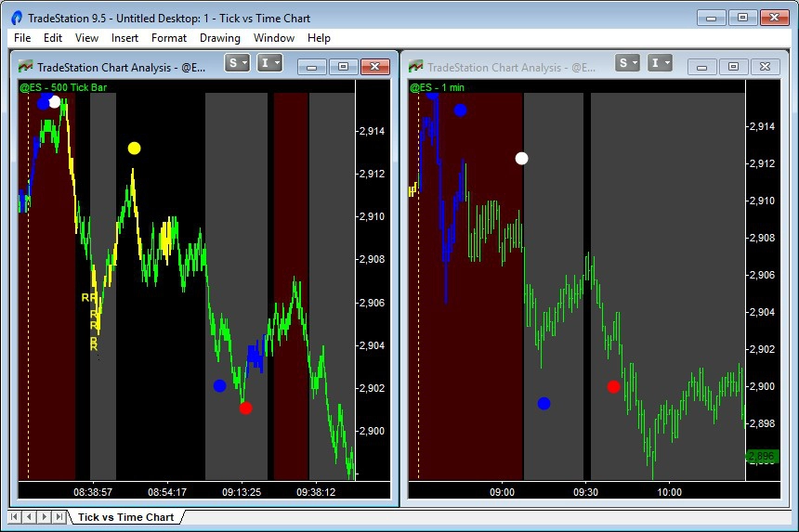The height and width of the screenshot is (532, 799).
Task: Click the 1 min chart window title
Action: (512, 68)
